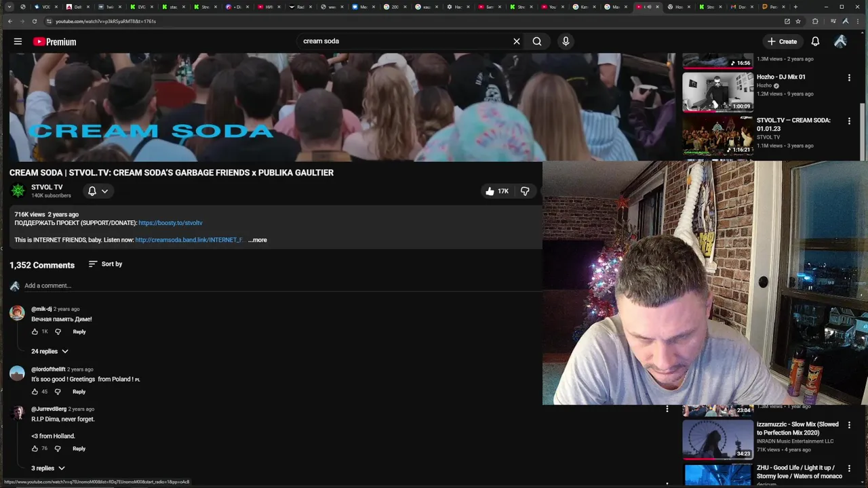Switch to the Per browser tab

click(x=774, y=7)
